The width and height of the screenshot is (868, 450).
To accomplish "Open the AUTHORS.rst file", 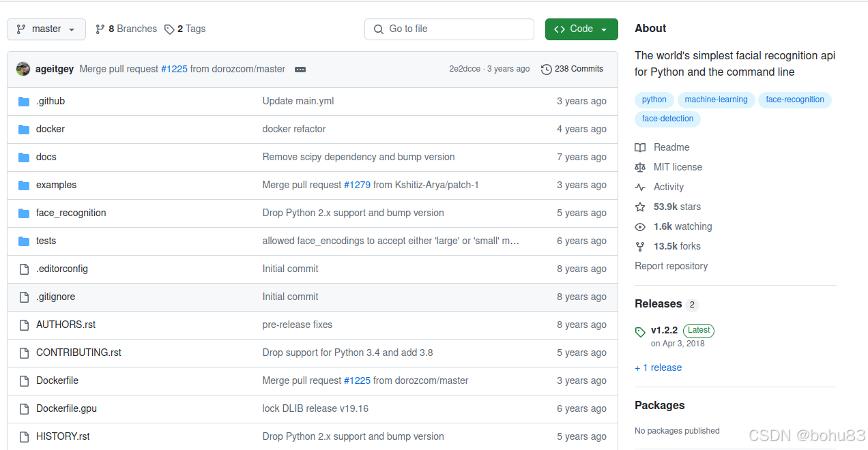I will 66,325.
